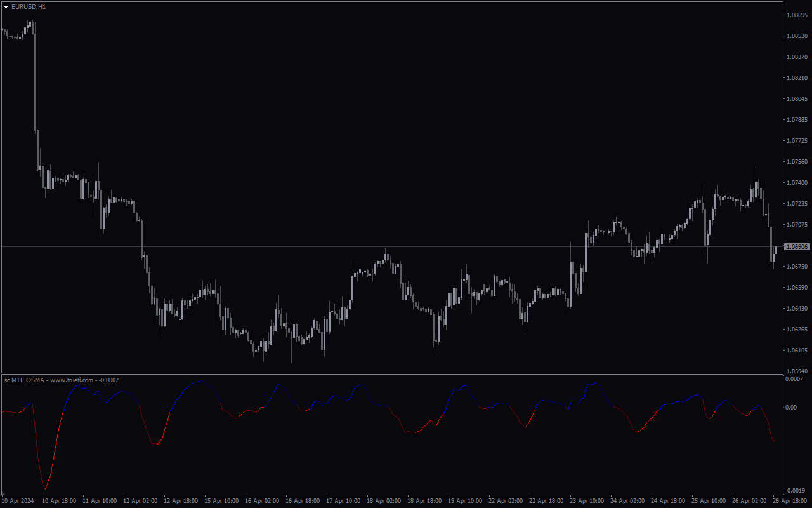
Task: Click the 22 Apr 18:00 time label
Action: point(546,501)
